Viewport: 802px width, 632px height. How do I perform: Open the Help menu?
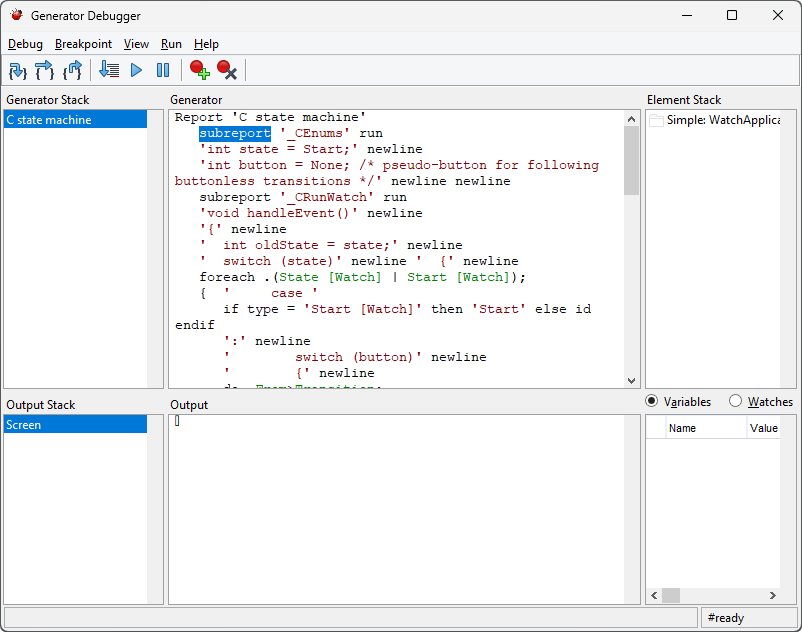[207, 44]
